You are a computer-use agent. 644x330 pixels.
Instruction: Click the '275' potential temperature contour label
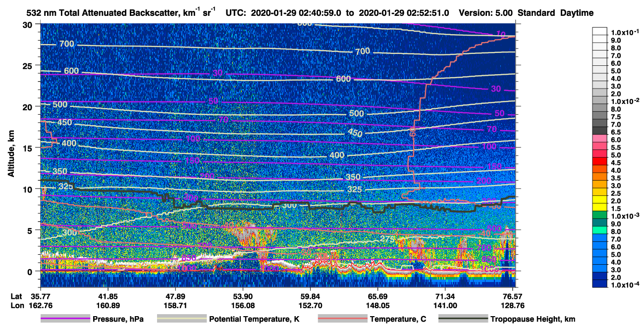(x=388, y=239)
